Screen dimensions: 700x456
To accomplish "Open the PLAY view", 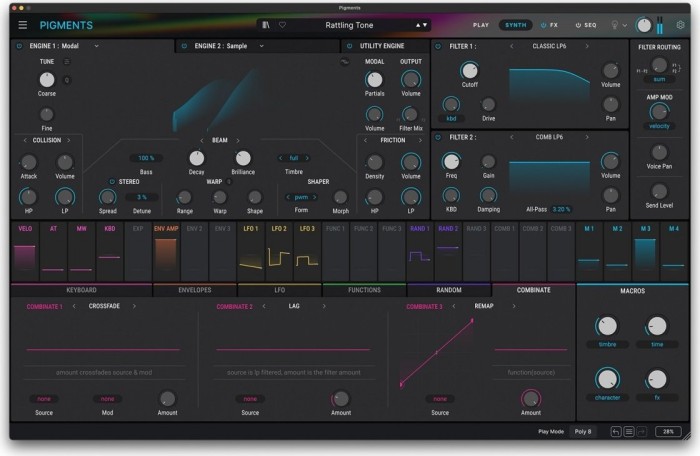I will click(481, 25).
